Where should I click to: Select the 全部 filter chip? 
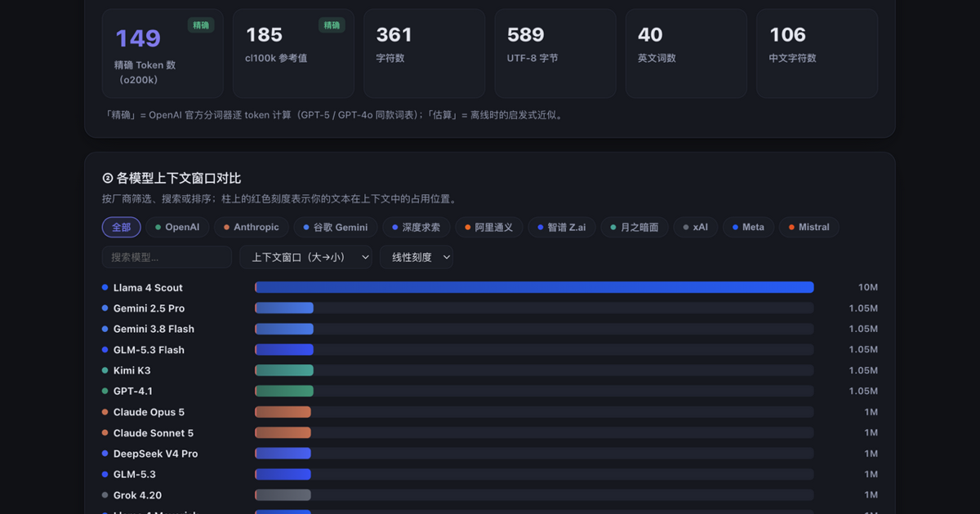tap(122, 228)
